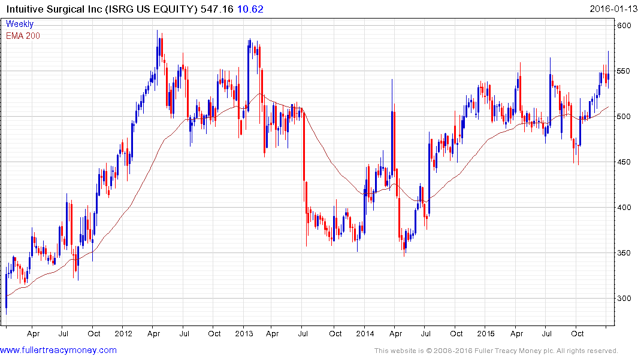Click the 2014 year label on time axis
This screenshot has height=359, width=644.
(x=365, y=333)
